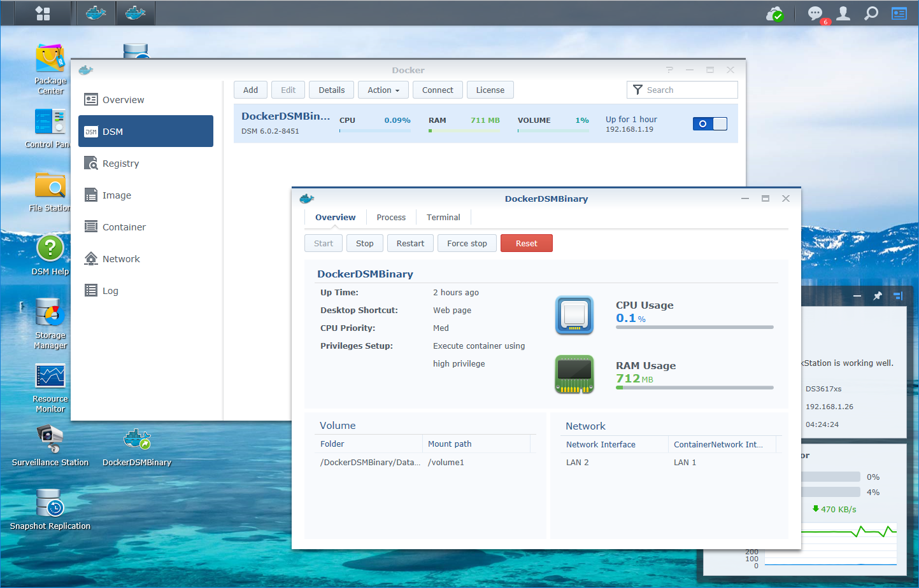Open Registry in Docker sidebar
This screenshot has height=588, width=919.
point(146,163)
